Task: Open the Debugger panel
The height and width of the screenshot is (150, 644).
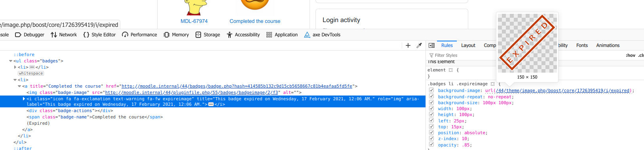Action: coord(30,35)
